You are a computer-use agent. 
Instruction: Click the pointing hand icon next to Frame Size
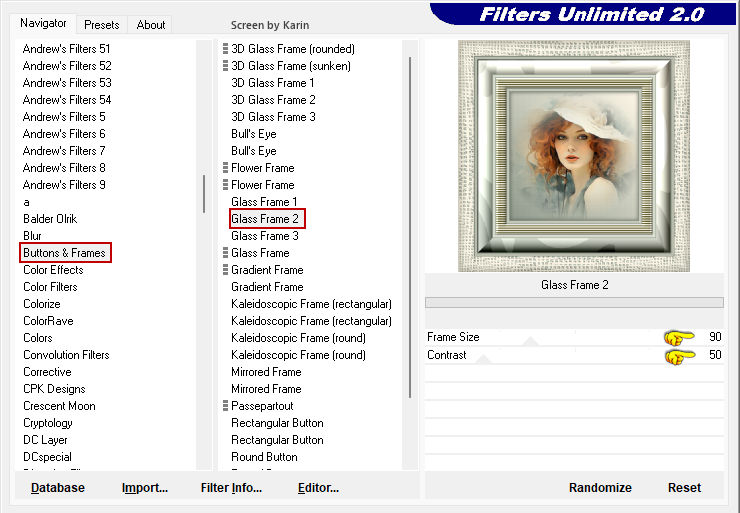pos(679,338)
